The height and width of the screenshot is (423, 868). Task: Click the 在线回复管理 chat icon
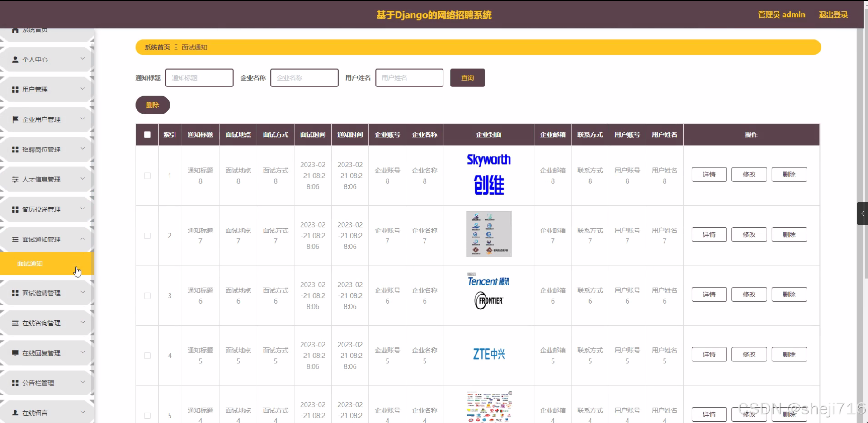pos(15,353)
